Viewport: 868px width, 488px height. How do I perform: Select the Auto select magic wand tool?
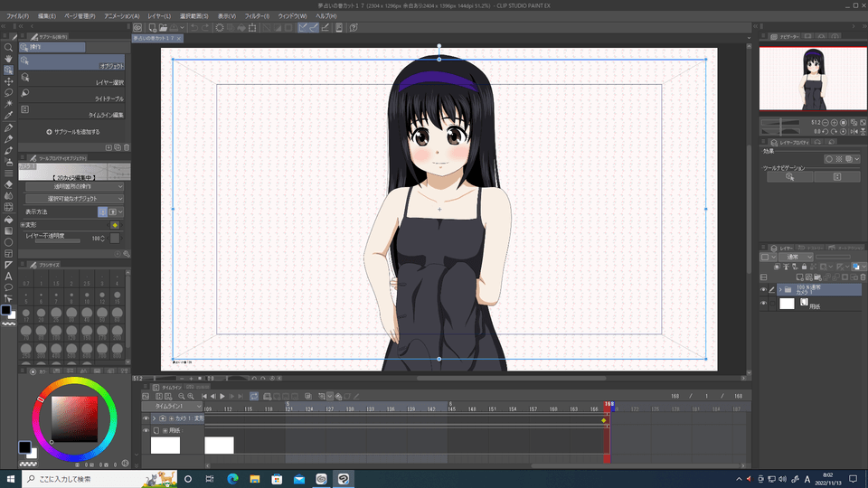tap(8, 104)
